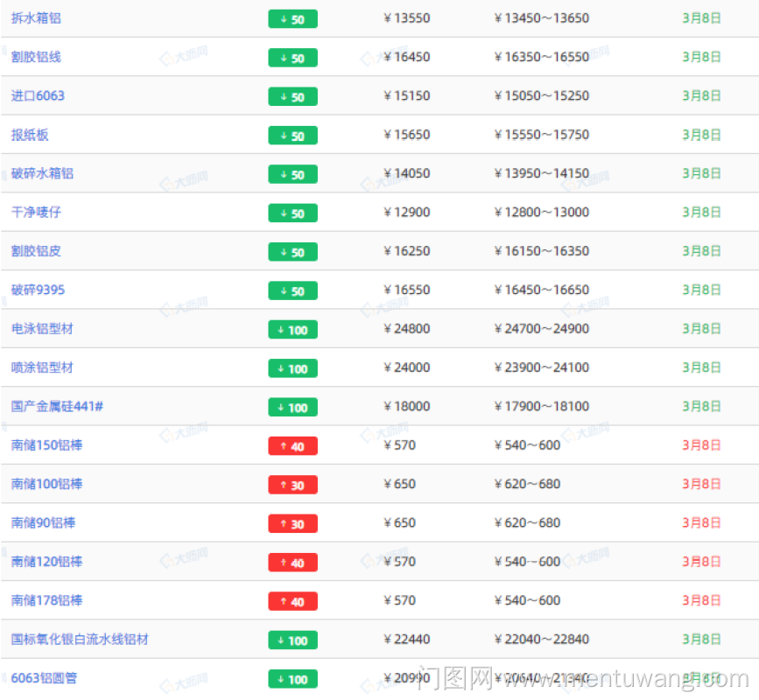Open the 国产金属硅441# link

57,406
